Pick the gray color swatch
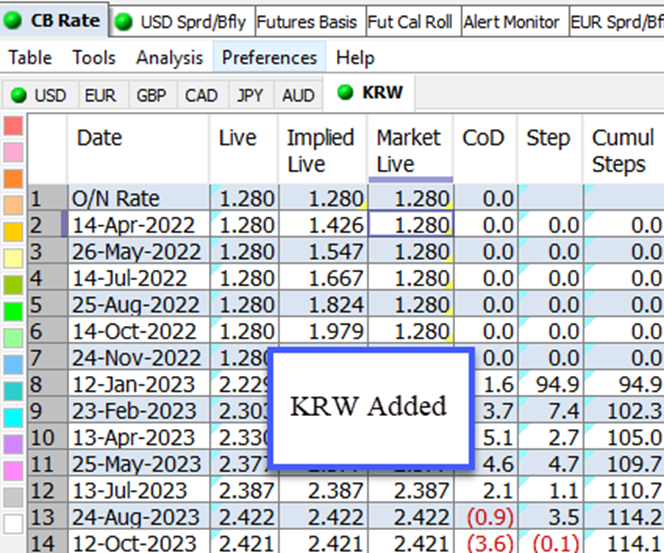The image size is (664, 553). [13, 498]
